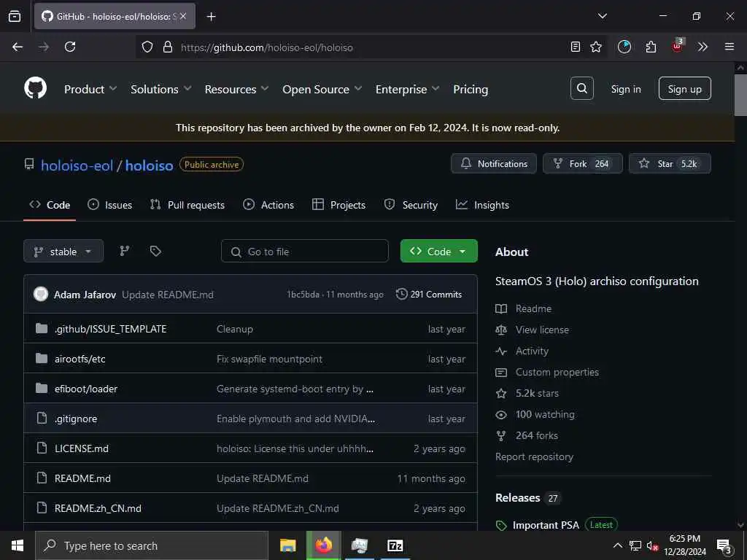The height and width of the screenshot is (560, 747).
Task: Go back with the browser back arrow
Action: coord(18,47)
